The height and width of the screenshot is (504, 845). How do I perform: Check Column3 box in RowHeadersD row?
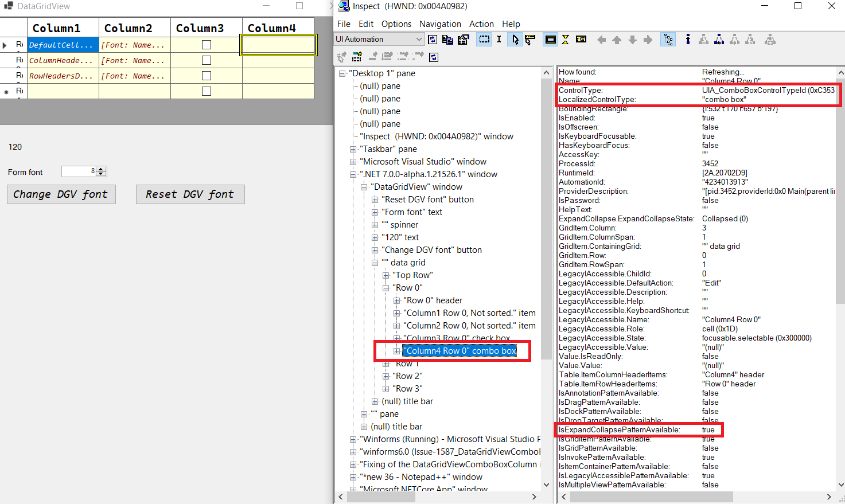pyautogui.click(x=207, y=76)
